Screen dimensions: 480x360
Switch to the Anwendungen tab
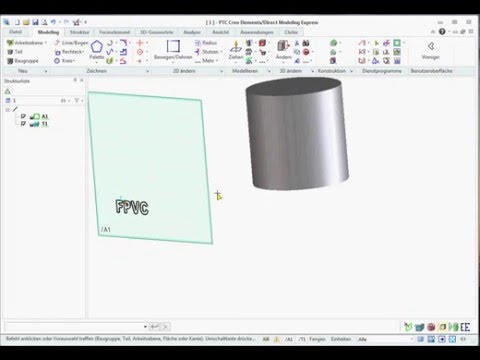point(257,32)
